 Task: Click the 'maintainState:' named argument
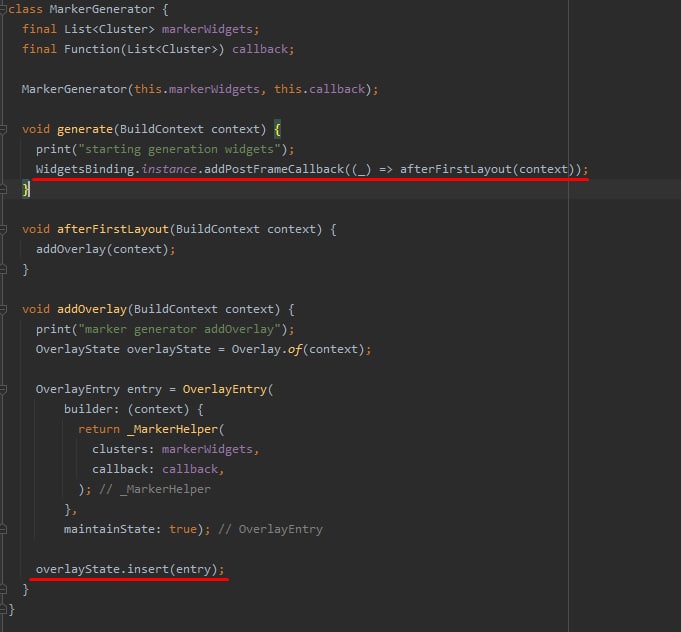112,529
